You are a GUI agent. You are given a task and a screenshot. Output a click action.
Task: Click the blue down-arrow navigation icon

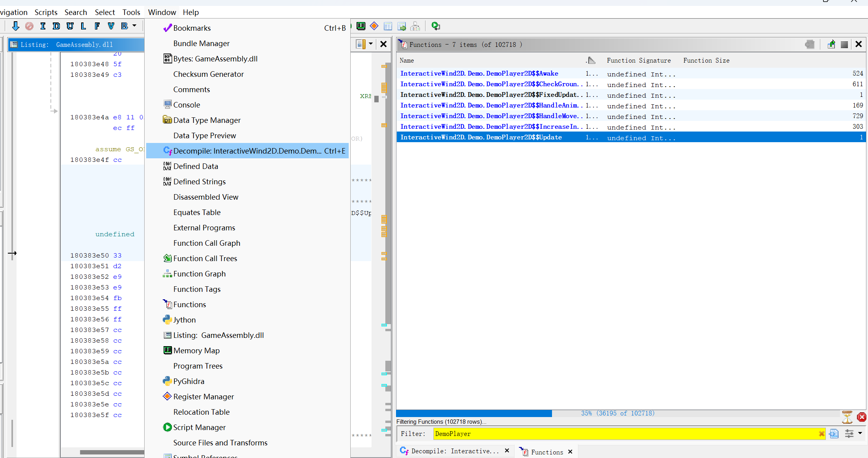click(15, 26)
